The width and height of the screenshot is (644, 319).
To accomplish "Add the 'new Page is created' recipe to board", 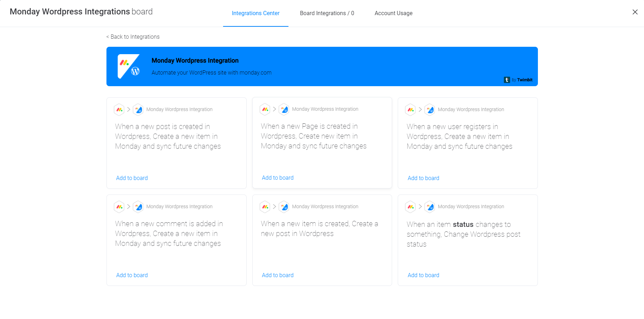I will pos(278,178).
